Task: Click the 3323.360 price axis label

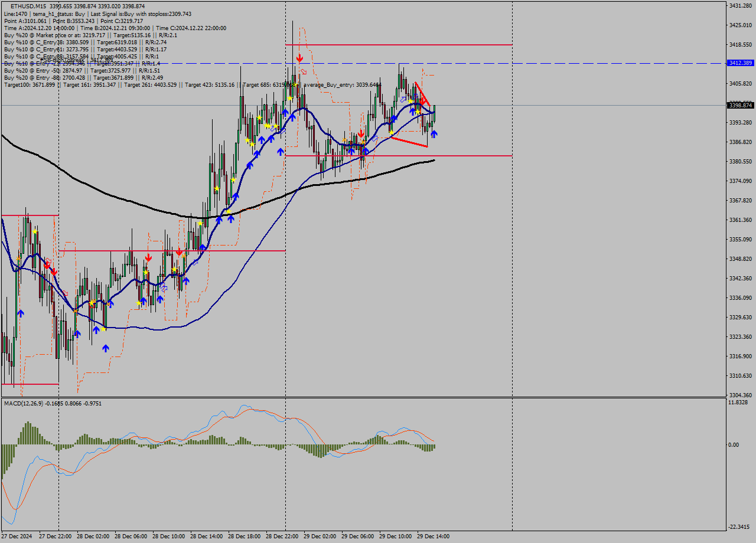Action: (740, 336)
